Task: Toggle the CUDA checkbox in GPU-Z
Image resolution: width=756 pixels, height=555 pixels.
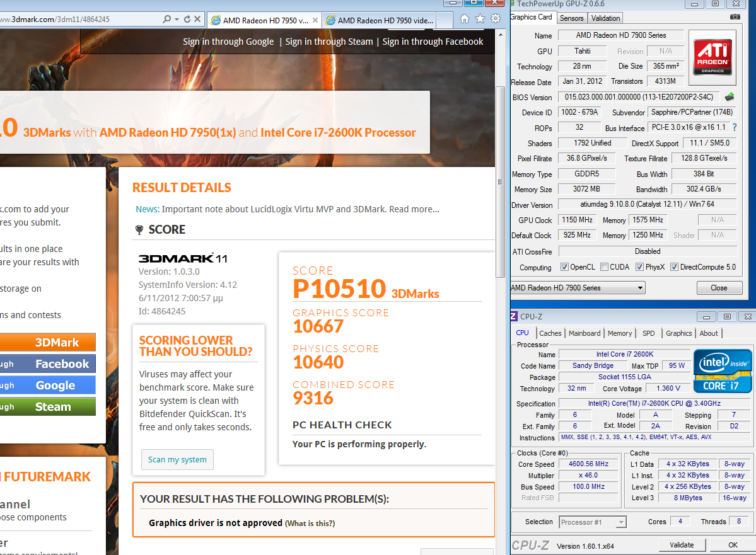Action: (x=604, y=267)
